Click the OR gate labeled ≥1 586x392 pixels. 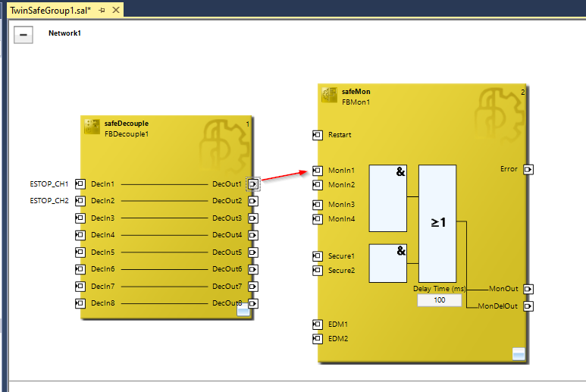[437, 224]
